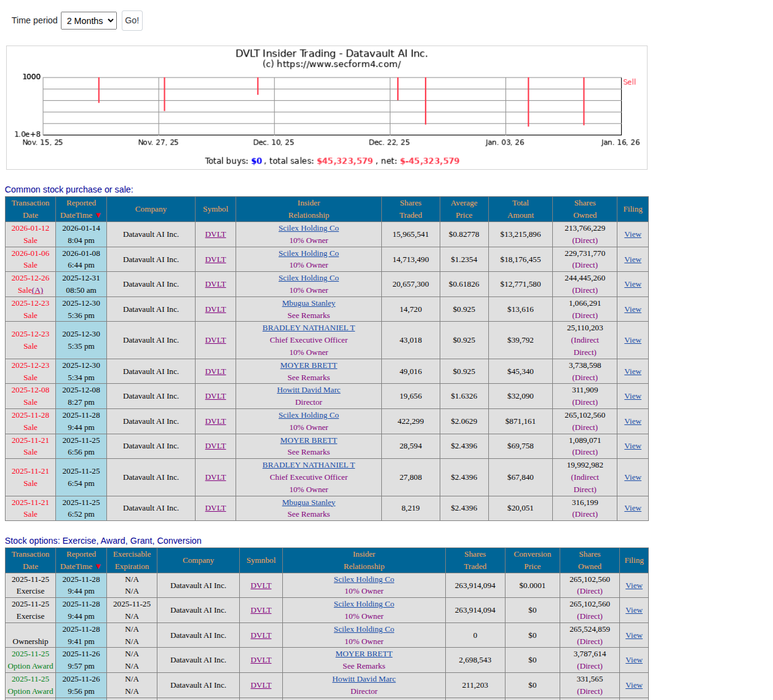Open BRADLEY NATHANIEL T link in 2025-11-21 row
773x700 pixels.
tap(309, 465)
